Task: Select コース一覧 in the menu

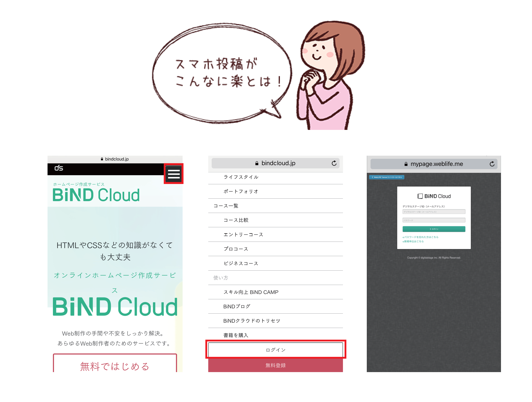Action: [275, 206]
